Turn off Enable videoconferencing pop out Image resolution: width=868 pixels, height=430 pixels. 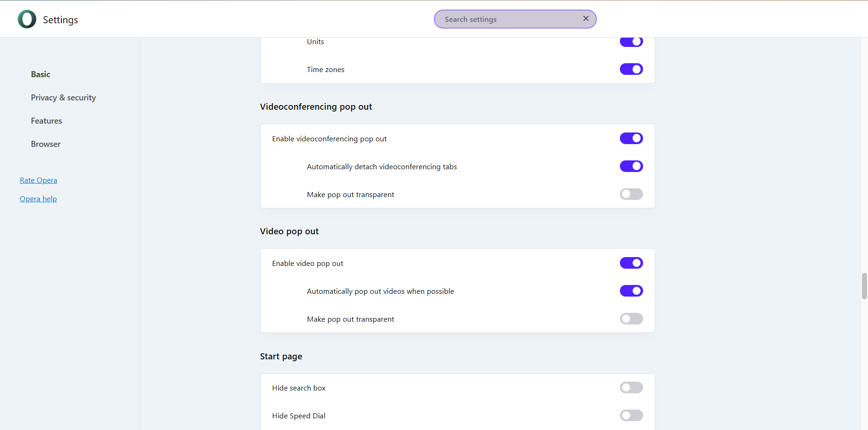tap(631, 139)
